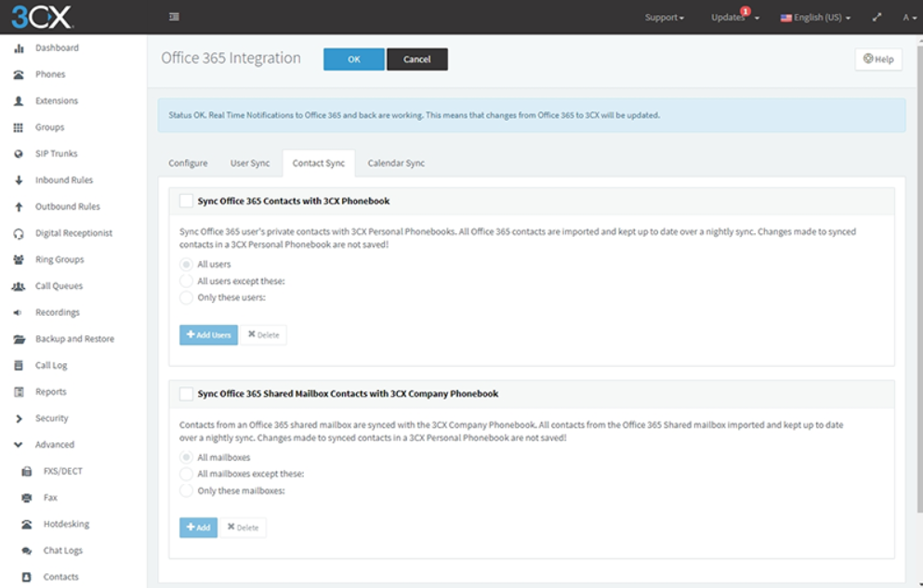This screenshot has width=923, height=588.
Task: Select the Extensions person icon
Action: coord(19,101)
